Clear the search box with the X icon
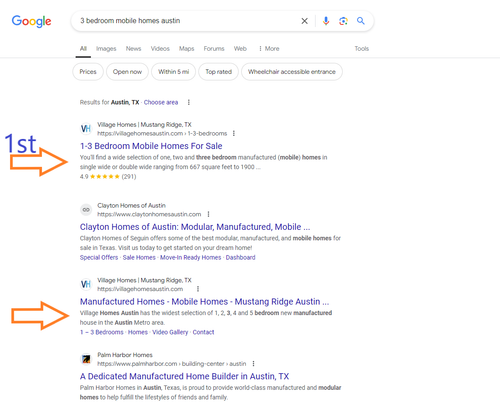Image resolution: width=500 pixels, height=402 pixels. coord(304,21)
